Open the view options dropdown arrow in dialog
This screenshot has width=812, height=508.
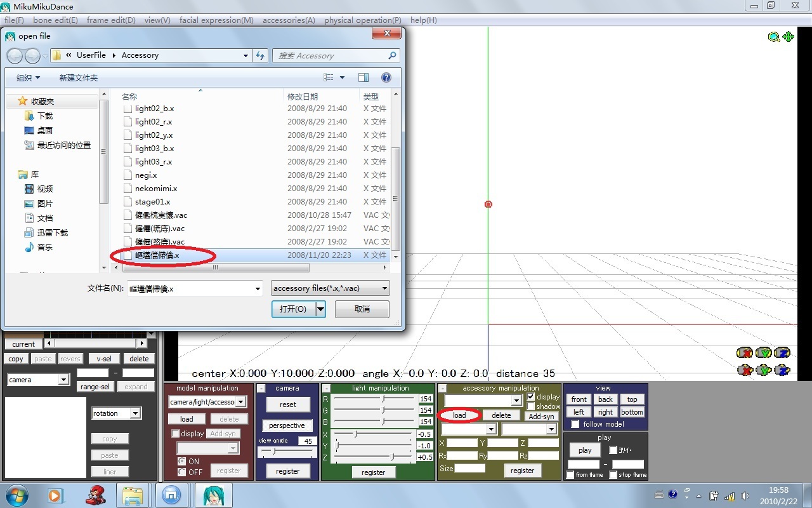(343, 77)
